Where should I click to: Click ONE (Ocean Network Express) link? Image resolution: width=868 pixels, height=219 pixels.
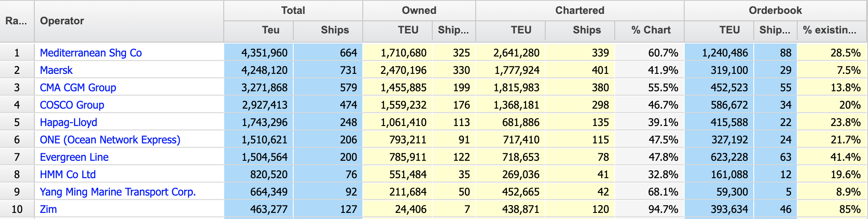110,140
